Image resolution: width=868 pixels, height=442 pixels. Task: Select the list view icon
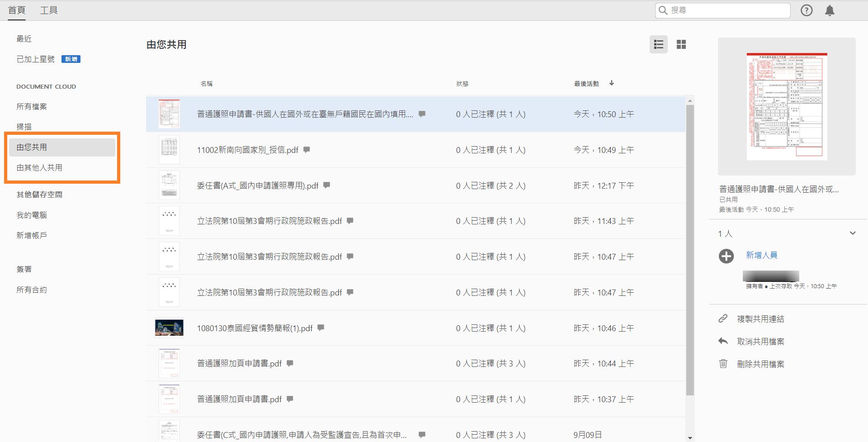pos(659,44)
